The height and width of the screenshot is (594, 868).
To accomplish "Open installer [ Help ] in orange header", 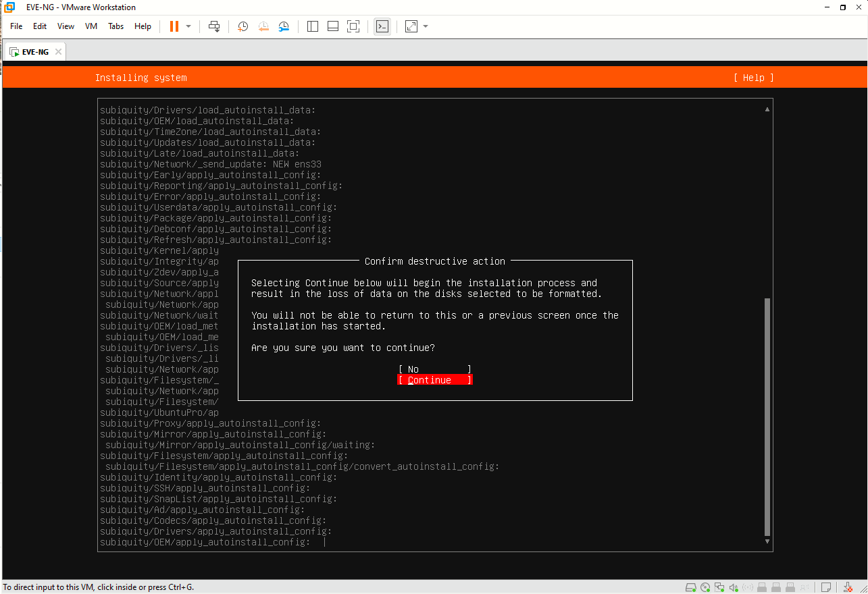I will 753,78.
